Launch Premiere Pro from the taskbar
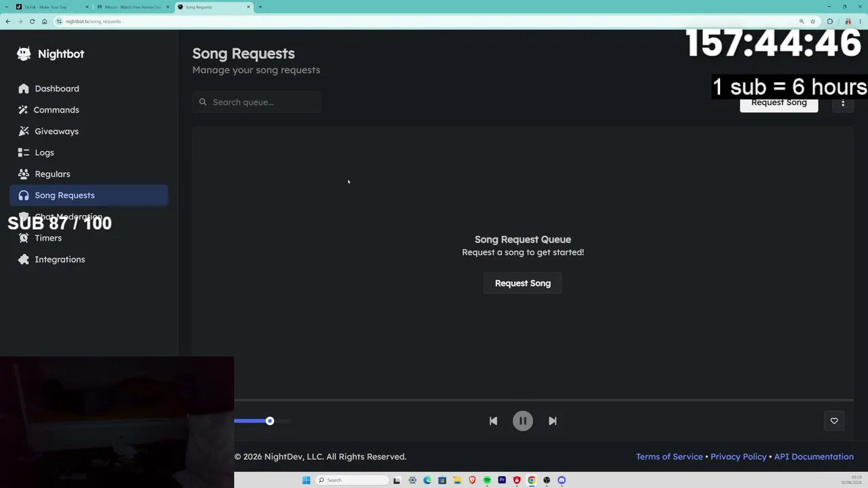The height and width of the screenshot is (488, 868). pos(502,481)
